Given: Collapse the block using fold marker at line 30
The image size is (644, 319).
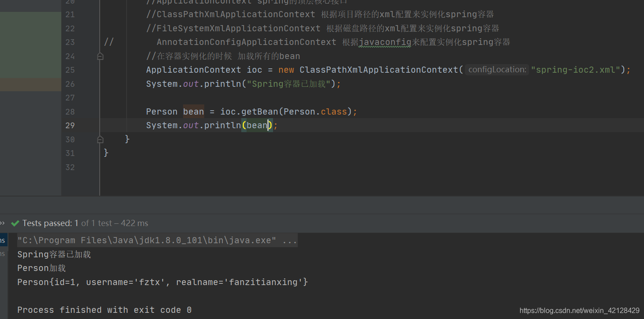Looking at the screenshot, I should (x=100, y=139).
